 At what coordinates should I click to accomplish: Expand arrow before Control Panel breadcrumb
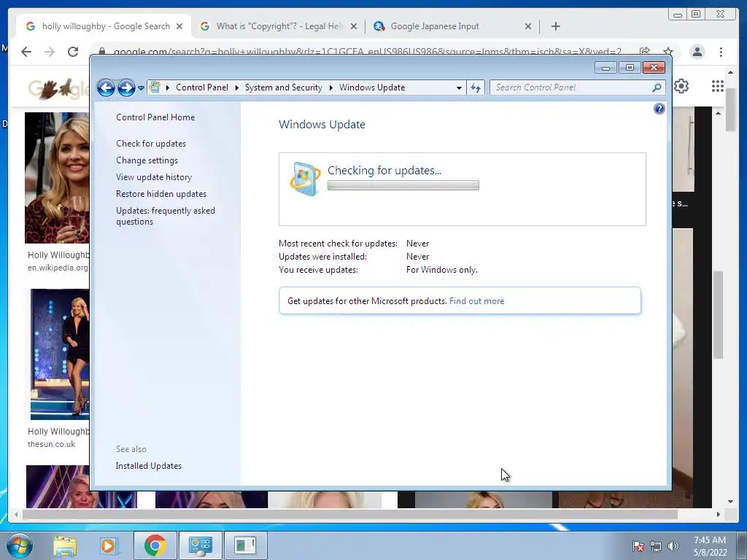point(168,87)
